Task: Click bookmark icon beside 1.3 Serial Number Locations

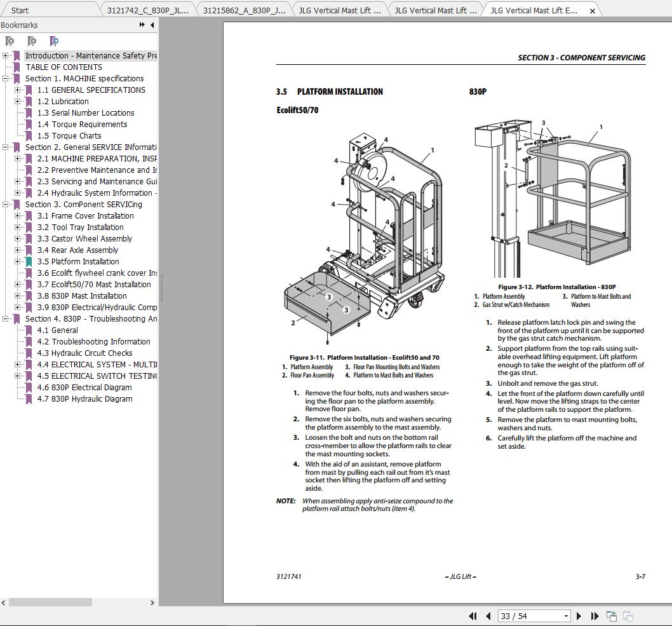Action: click(x=29, y=113)
